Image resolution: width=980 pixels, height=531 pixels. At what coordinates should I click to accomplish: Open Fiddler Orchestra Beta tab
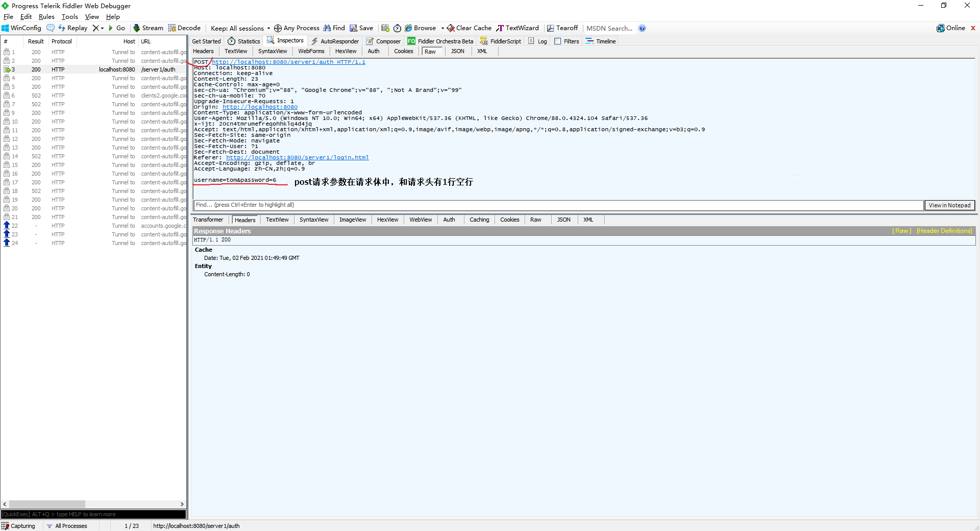pos(440,41)
